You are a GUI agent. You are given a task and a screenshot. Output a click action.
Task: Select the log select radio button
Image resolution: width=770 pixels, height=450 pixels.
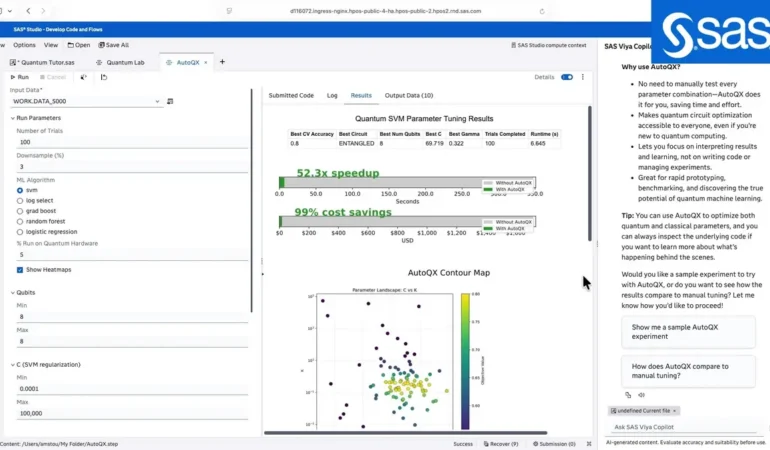pos(20,200)
